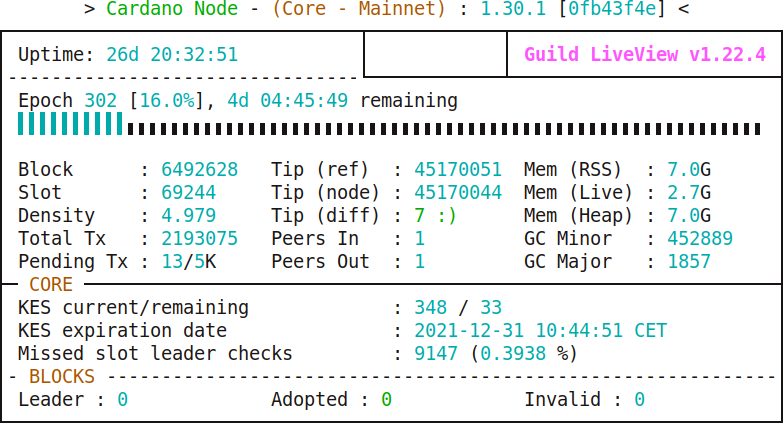Select the epoch percentage 16.0%
Image resolution: width=783 pixels, height=423 pixels.
167,101
